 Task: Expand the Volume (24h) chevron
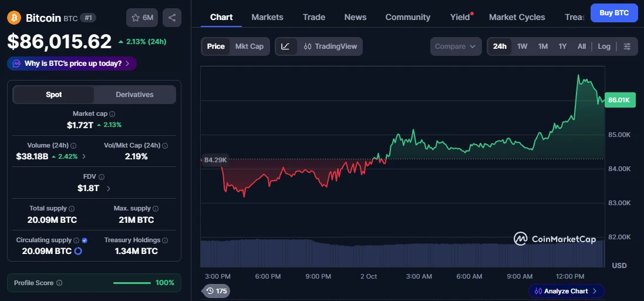pos(84,156)
